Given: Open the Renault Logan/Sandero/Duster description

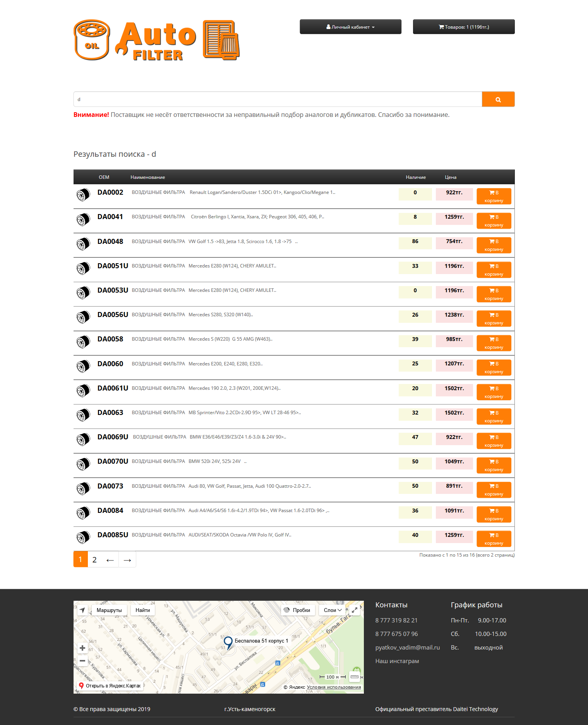Looking at the screenshot, I should tap(262, 192).
